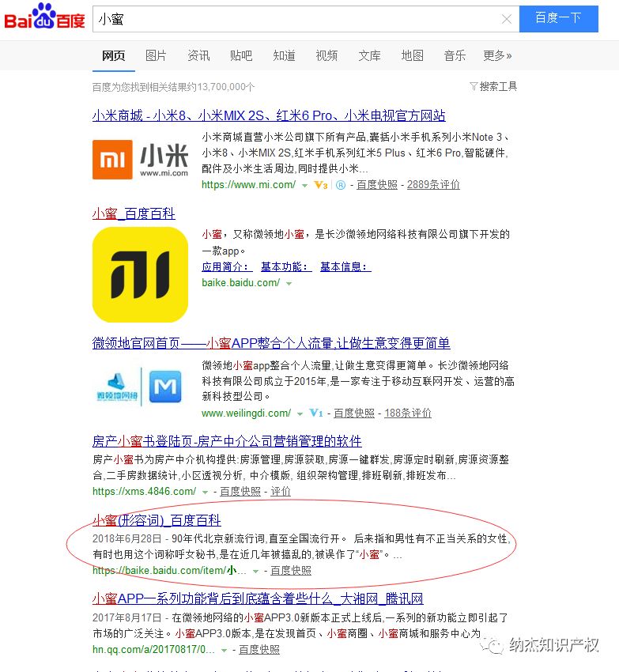Open 百度快照 for 小蜜(形容词) result

291,571
